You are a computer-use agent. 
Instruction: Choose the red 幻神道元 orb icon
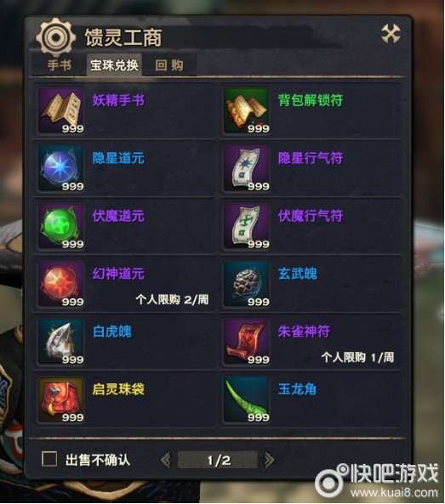click(61, 284)
